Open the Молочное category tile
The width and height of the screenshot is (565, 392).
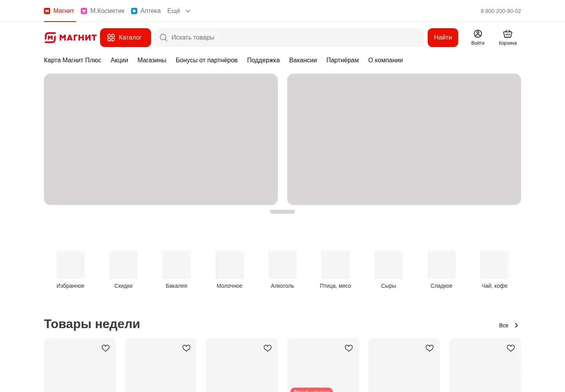[x=230, y=270]
